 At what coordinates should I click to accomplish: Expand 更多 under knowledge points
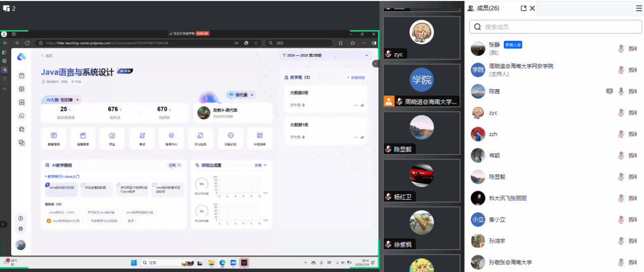tap(132, 221)
